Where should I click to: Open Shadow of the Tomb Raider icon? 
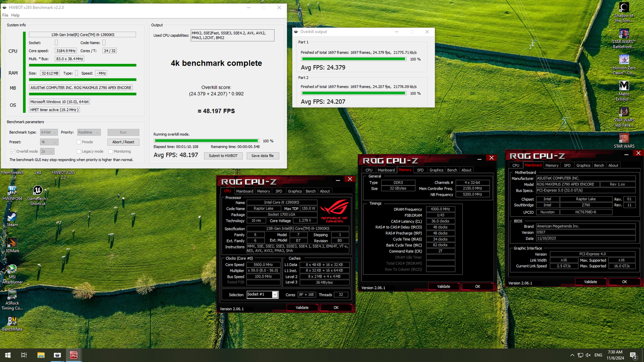pyautogui.click(x=624, y=13)
